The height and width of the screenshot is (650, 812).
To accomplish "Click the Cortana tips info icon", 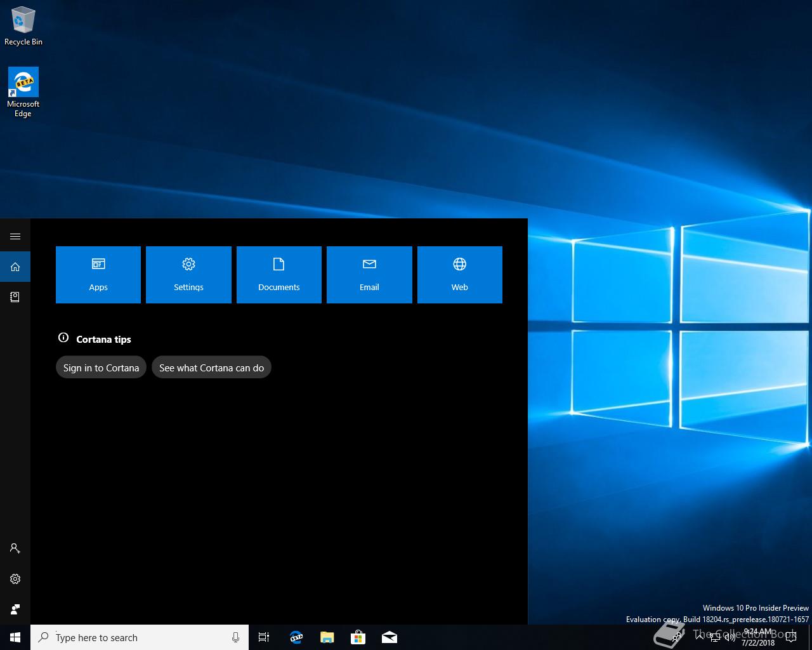I will click(x=63, y=338).
